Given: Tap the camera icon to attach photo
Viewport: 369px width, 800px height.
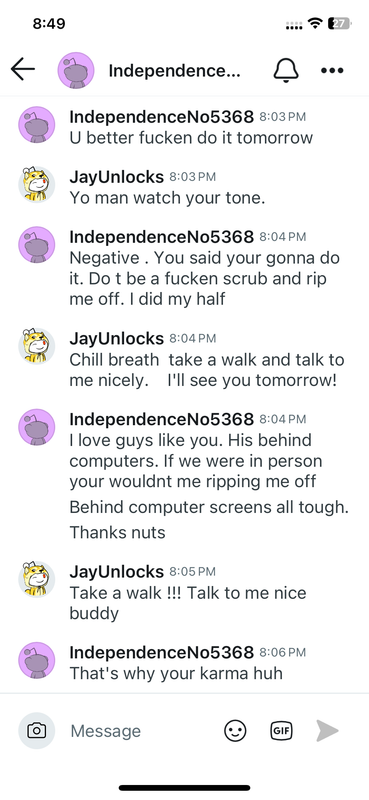Looking at the screenshot, I should point(37,731).
